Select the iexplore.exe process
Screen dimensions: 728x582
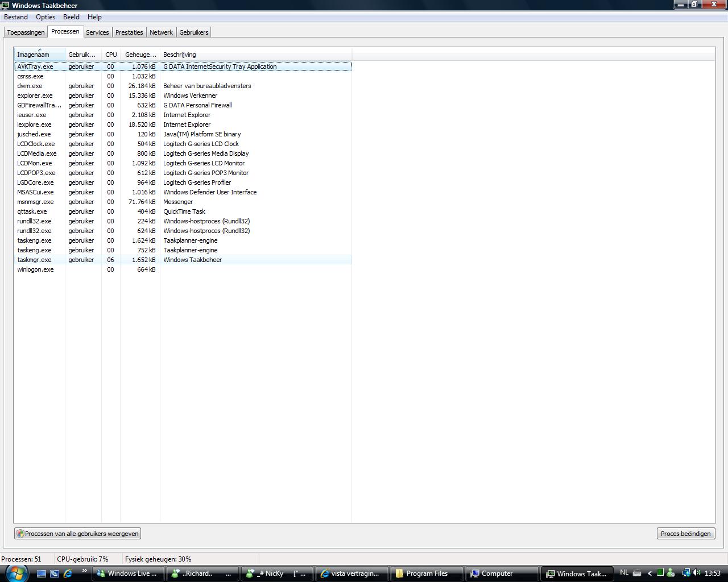pyautogui.click(x=183, y=124)
